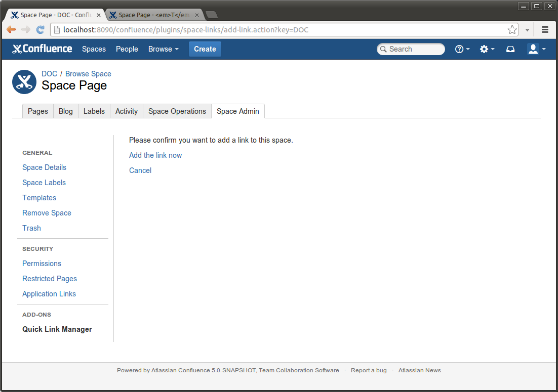
Task: Open Permissions in the sidebar
Action: (x=42, y=264)
